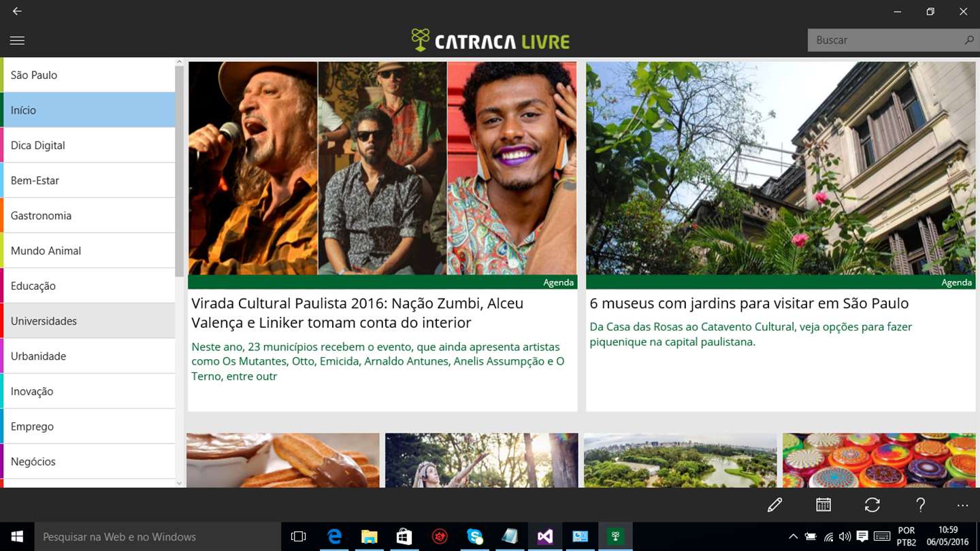
Task: Show hidden system tray icons
Action: [x=793, y=537]
